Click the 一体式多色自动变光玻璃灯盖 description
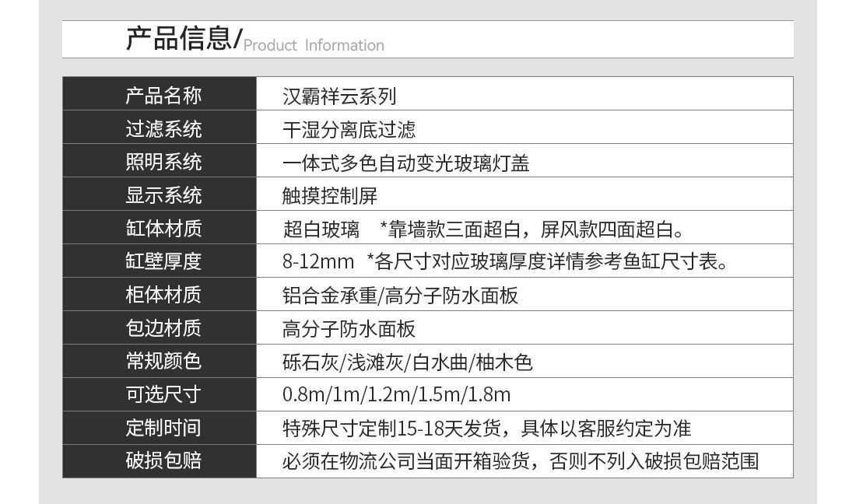Image resolution: width=856 pixels, height=504 pixels. [x=405, y=163]
